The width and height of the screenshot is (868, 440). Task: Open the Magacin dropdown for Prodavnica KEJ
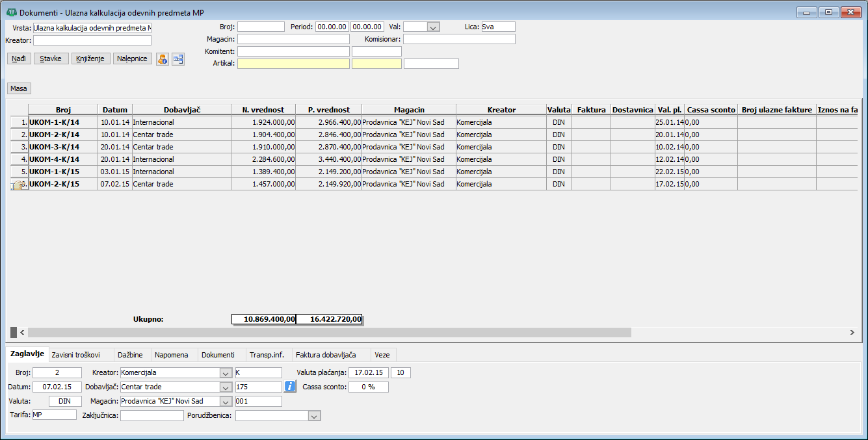point(225,401)
